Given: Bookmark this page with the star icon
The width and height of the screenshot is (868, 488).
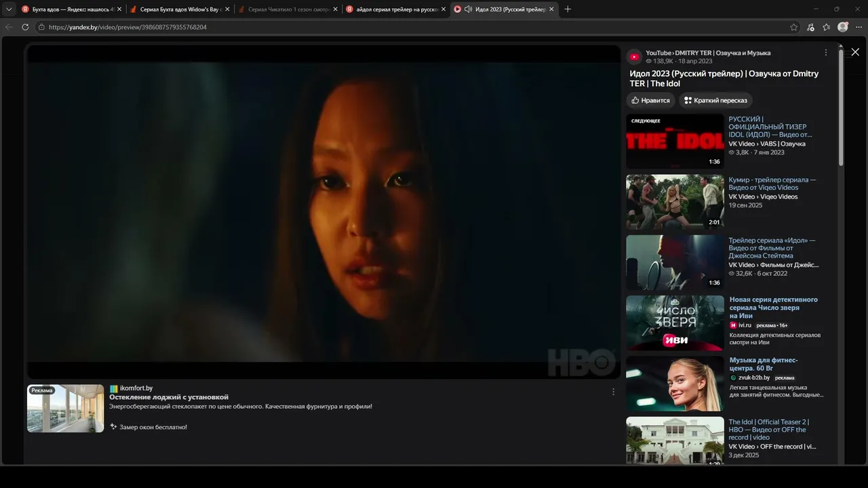Looking at the screenshot, I should click(794, 27).
